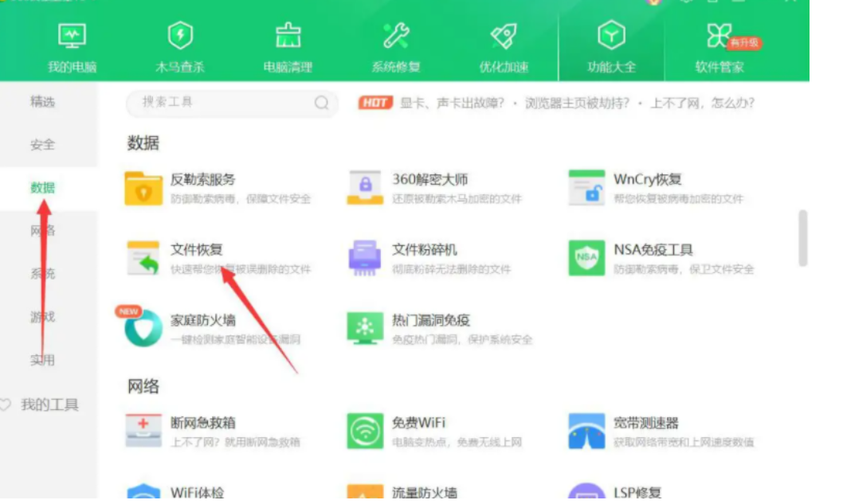Open NSA免疫工具 shield icon
This screenshot has width=843, height=504.
pos(586,259)
